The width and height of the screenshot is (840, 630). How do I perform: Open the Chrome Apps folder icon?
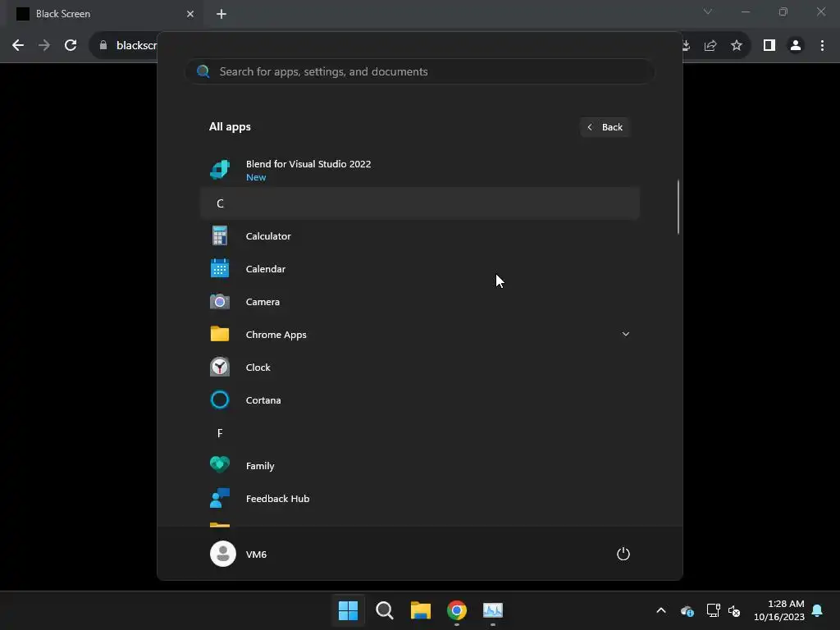220,334
